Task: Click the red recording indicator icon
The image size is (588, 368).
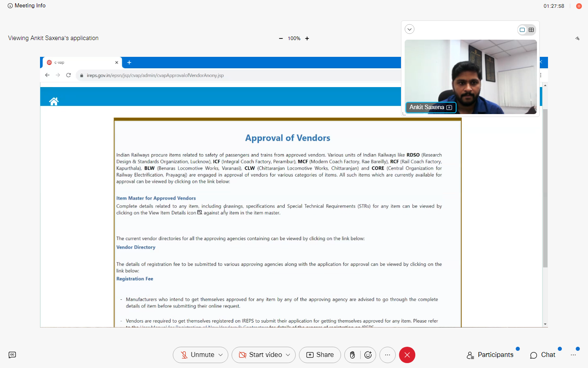Action: click(579, 6)
